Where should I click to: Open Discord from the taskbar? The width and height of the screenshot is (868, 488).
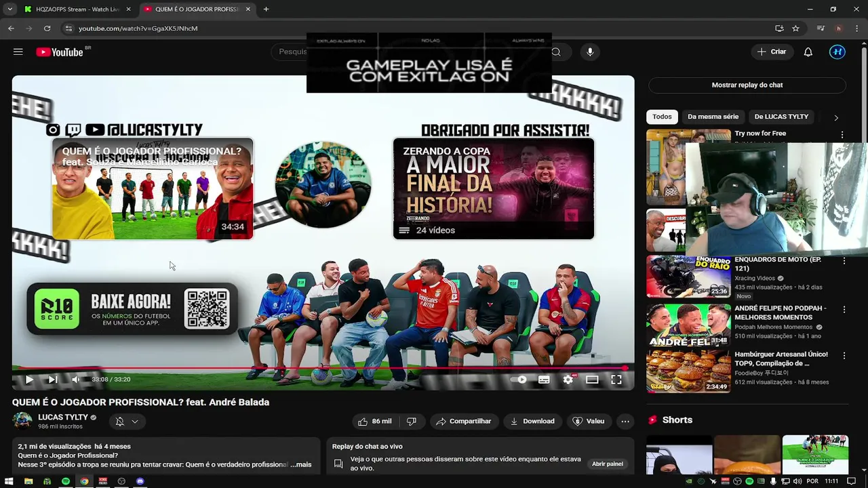tap(140, 481)
